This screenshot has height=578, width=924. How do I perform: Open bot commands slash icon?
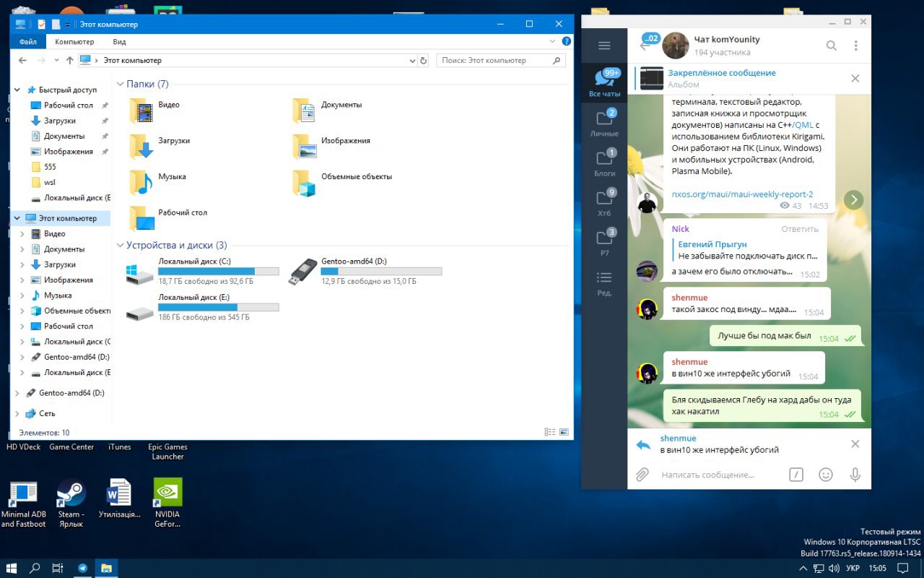(x=796, y=475)
